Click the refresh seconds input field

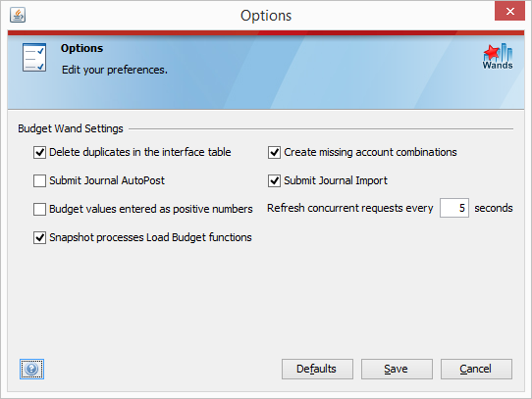[454, 208]
